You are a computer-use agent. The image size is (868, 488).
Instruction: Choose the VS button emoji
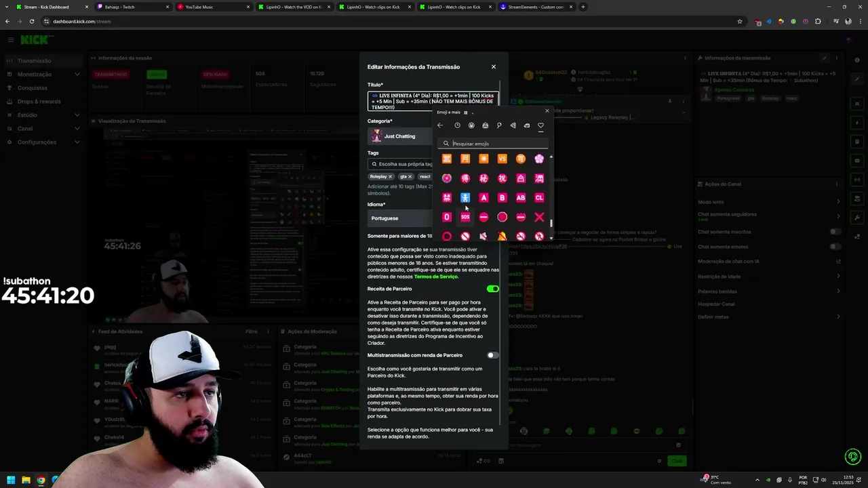click(502, 159)
